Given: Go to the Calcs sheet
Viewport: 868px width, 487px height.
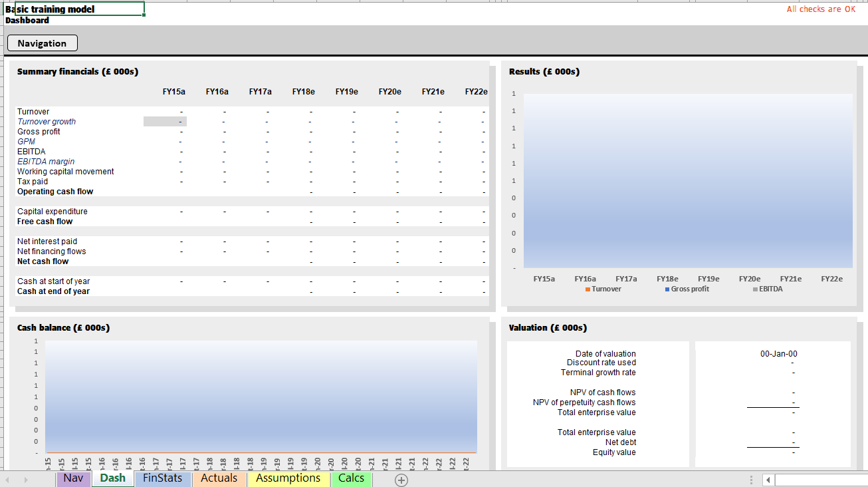Looking at the screenshot, I should tap(350, 478).
